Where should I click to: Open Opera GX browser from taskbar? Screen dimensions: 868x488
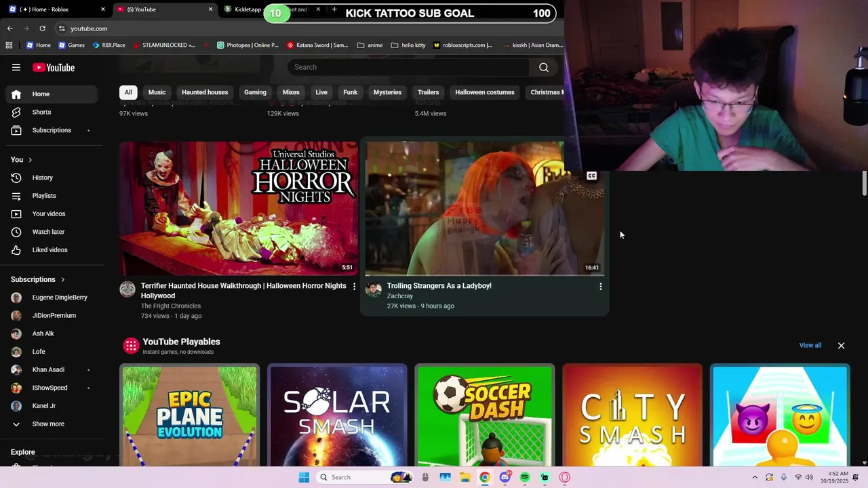coord(564,477)
